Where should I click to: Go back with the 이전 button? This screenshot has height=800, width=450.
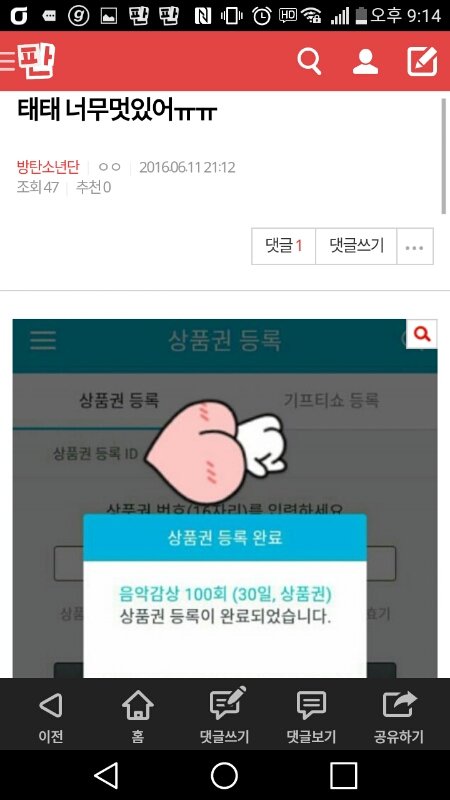(x=51, y=715)
